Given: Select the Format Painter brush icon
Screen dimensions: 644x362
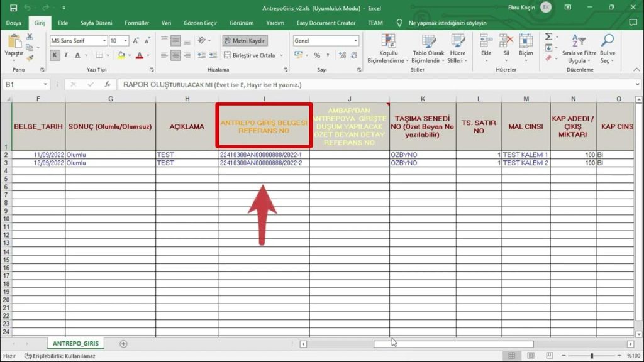Looking at the screenshot, I should 30,58.
